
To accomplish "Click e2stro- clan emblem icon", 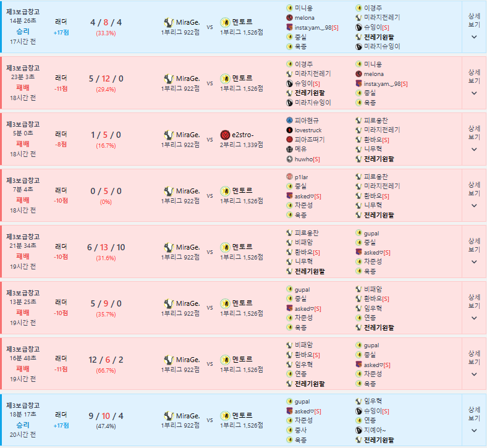I will (225, 135).
